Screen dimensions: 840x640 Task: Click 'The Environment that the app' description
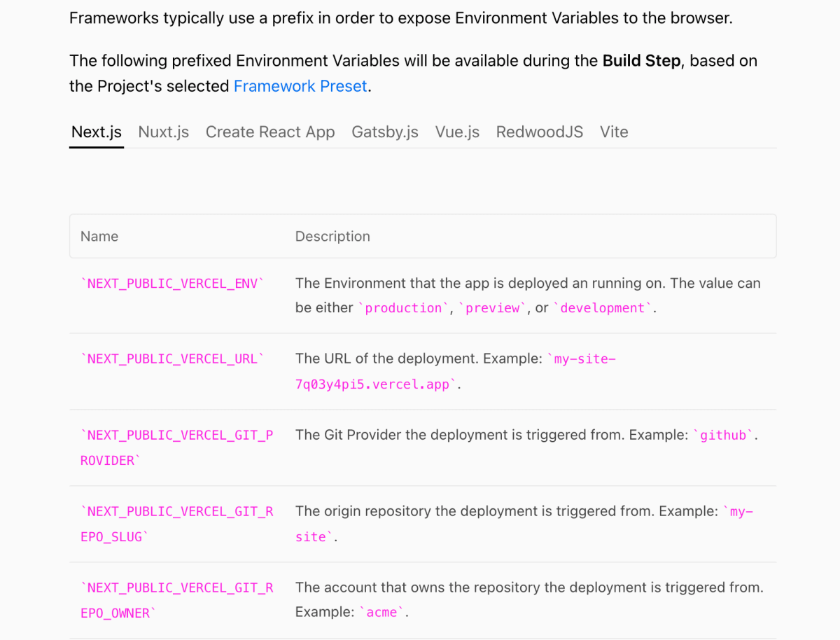(528, 295)
